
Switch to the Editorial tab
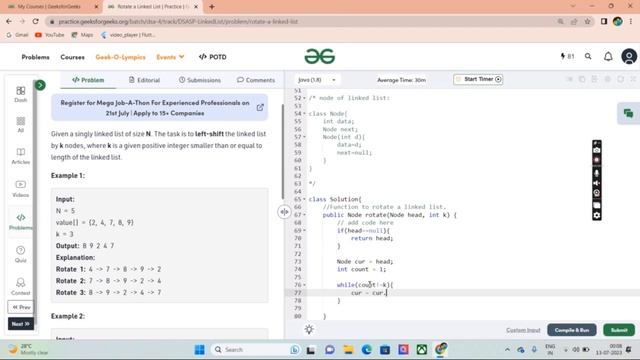click(x=144, y=80)
